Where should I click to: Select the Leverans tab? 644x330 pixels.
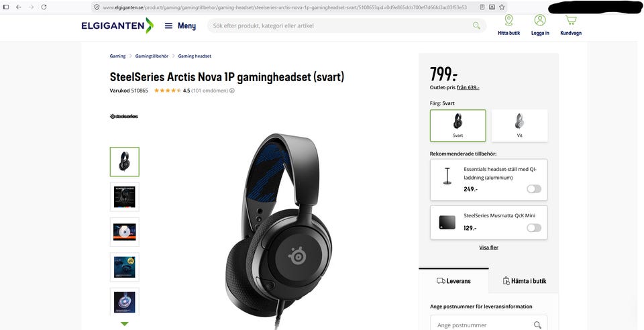[x=453, y=281]
